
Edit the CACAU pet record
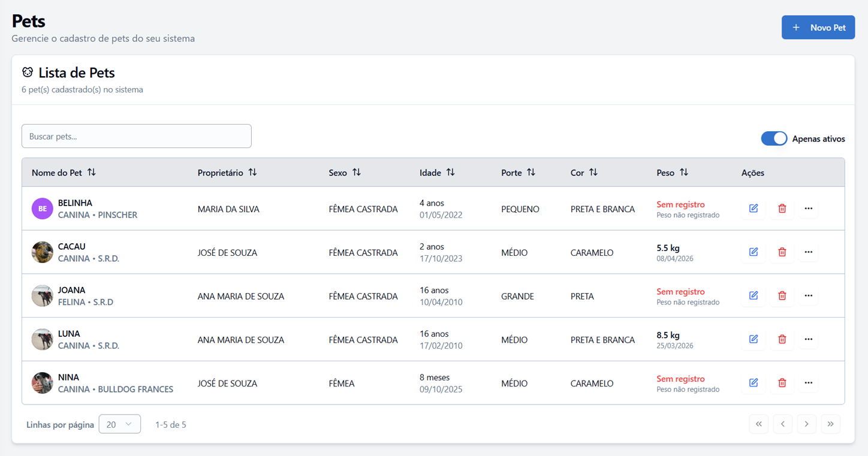(754, 252)
